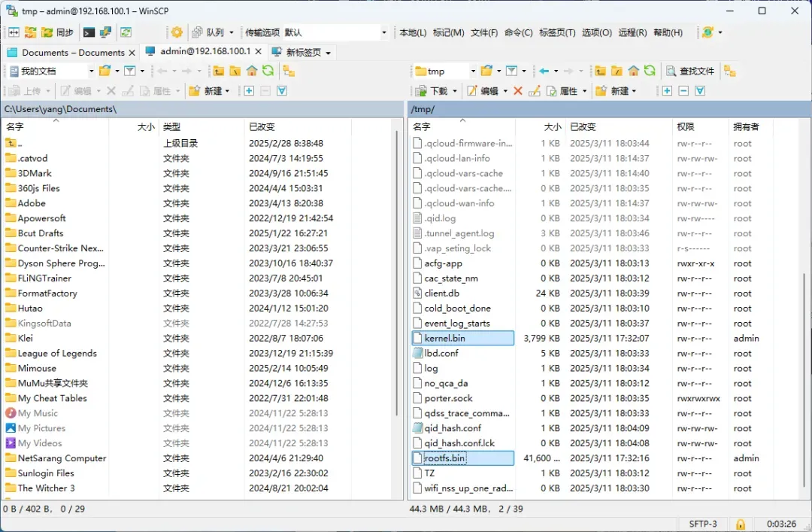Click the remote panel vertical scrollbar

807,376
